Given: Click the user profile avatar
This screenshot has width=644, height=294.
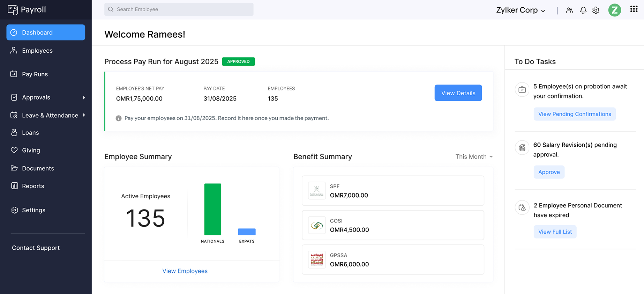Looking at the screenshot, I should point(614,10).
